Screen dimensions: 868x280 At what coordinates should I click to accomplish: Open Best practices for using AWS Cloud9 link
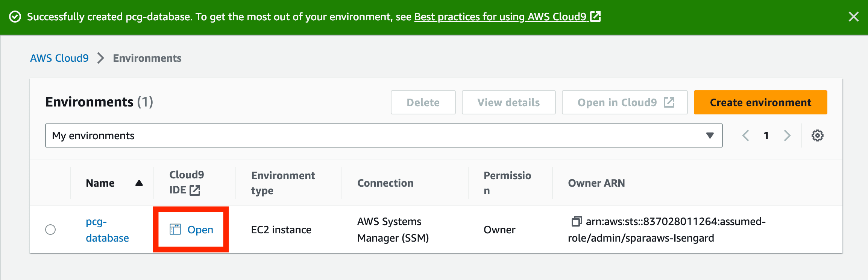pyautogui.click(x=507, y=17)
